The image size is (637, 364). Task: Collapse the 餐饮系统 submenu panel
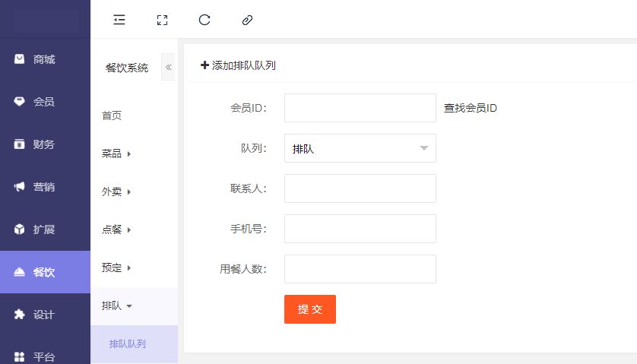click(168, 68)
